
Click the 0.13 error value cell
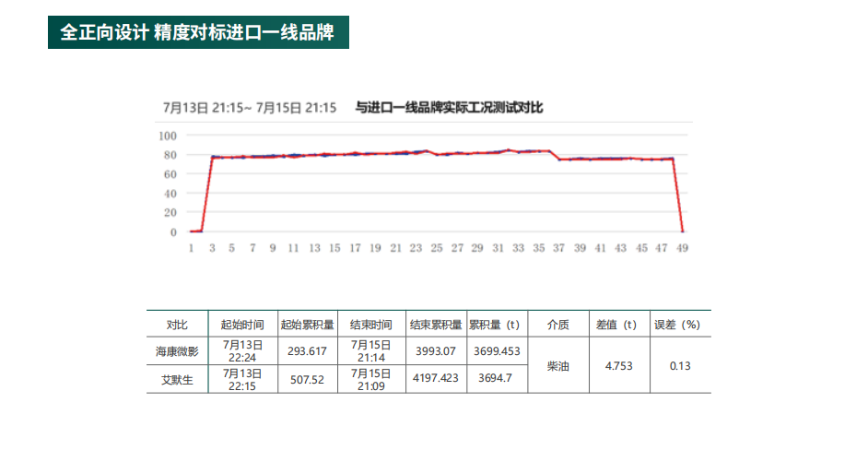pyautogui.click(x=680, y=365)
